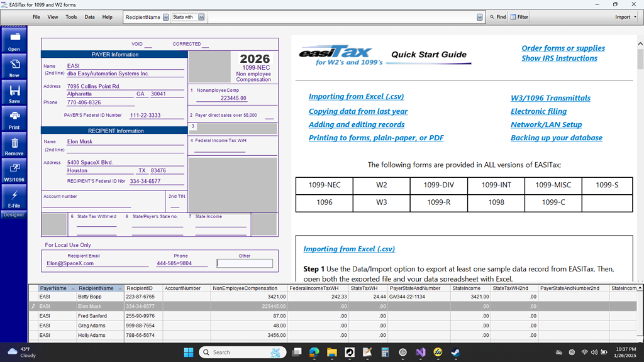The image size is (644, 362).
Task: Open the search value dropdown arrow
Action: pos(479,17)
